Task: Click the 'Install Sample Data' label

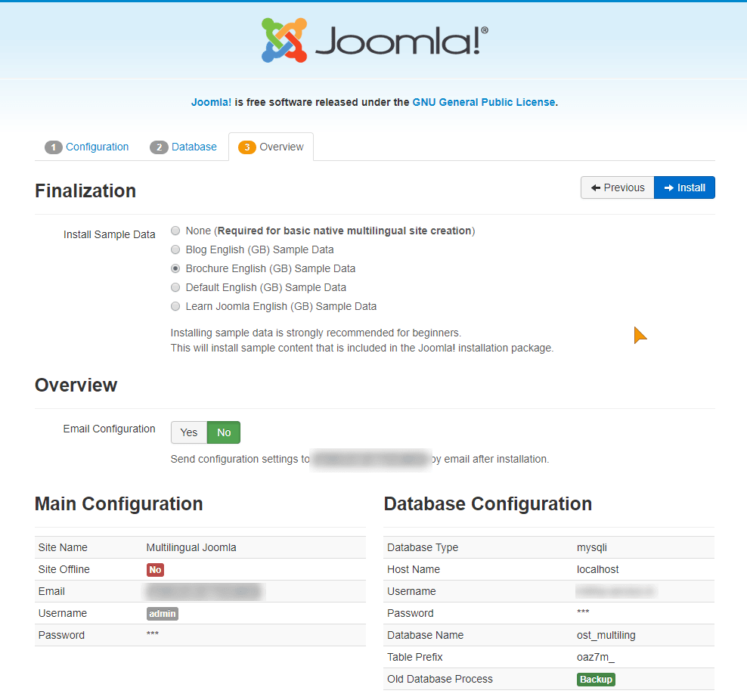Action: (x=109, y=235)
